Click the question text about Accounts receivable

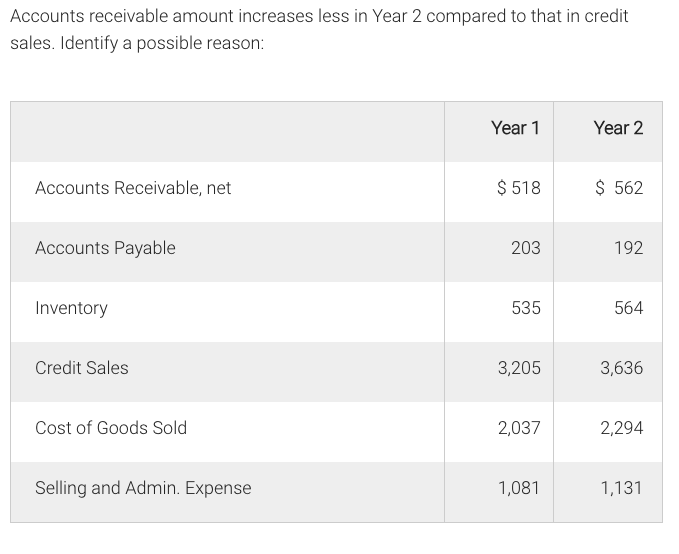coord(319,29)
